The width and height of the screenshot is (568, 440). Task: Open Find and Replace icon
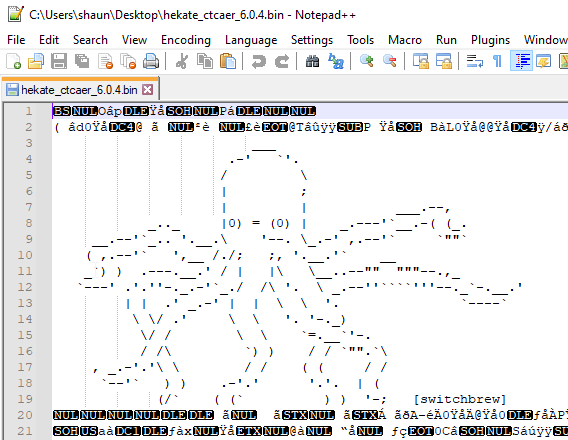click(x=336, y=61)
